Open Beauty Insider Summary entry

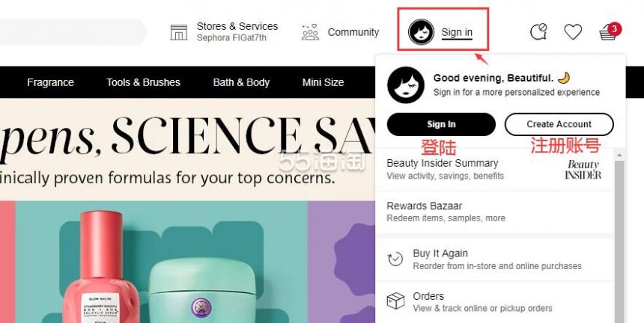click(494, 169)
